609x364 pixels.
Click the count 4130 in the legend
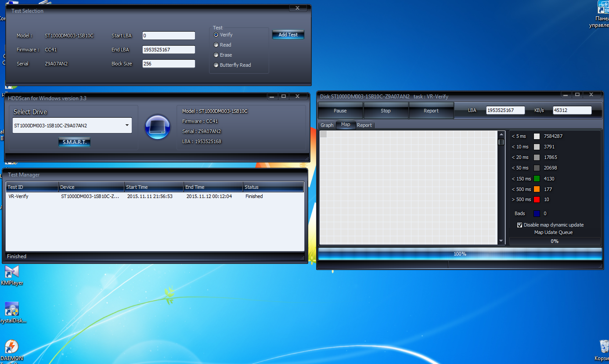[549, 179]
